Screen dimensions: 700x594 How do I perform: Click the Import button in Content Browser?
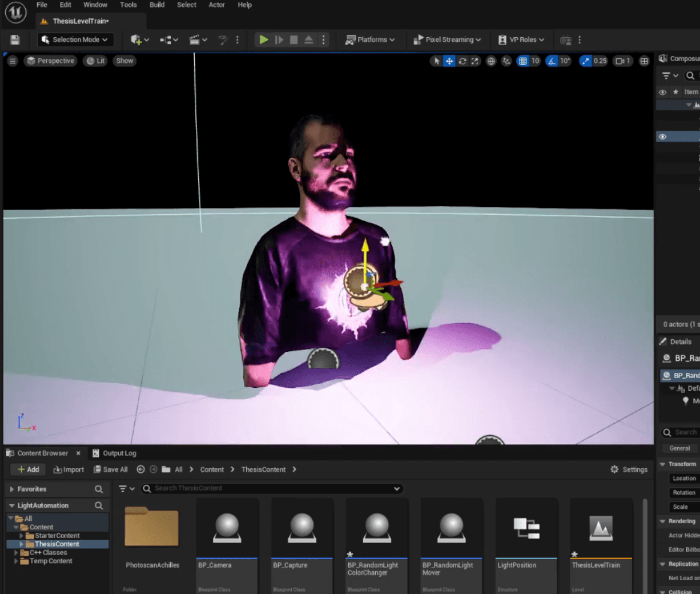pyautogui.click(x=69, y=469)
